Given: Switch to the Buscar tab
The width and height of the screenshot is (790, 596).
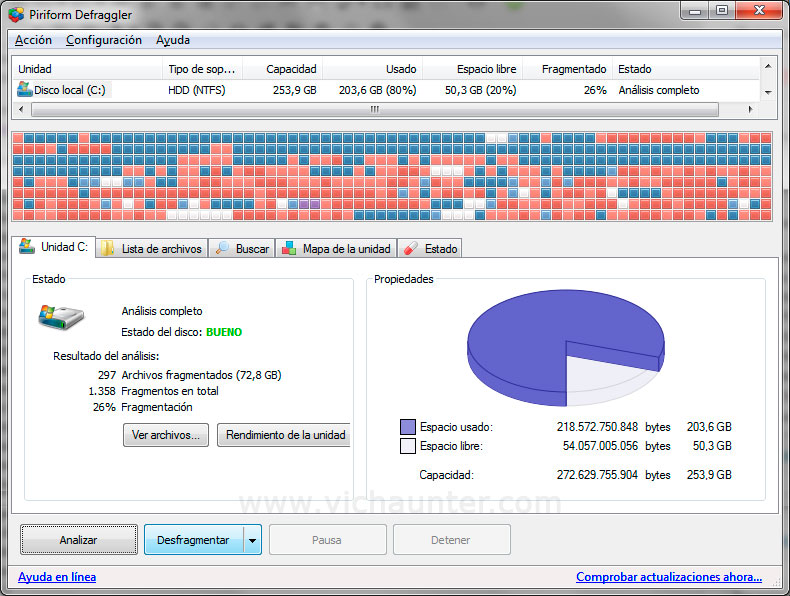Looking at the screenshot, I should [242, 248].
